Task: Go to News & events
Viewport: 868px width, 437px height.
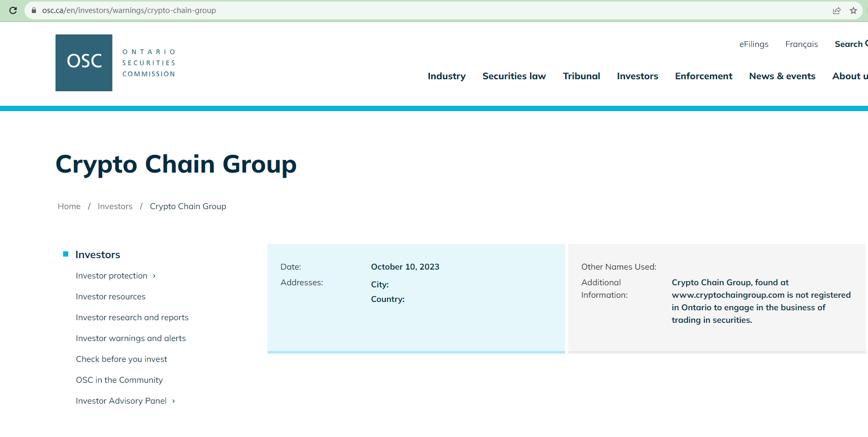Action: pyautogui.click(x=782, y=76)
